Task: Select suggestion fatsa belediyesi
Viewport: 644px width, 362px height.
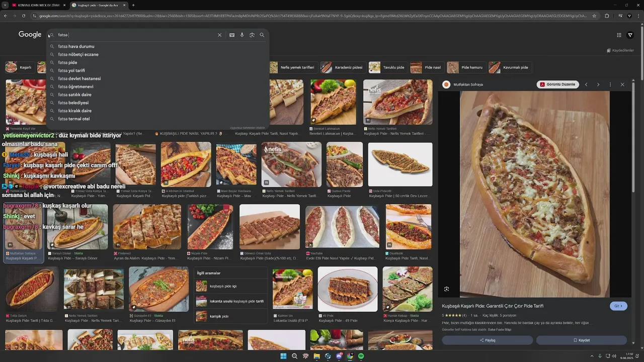Action: (x=158, y=103)
